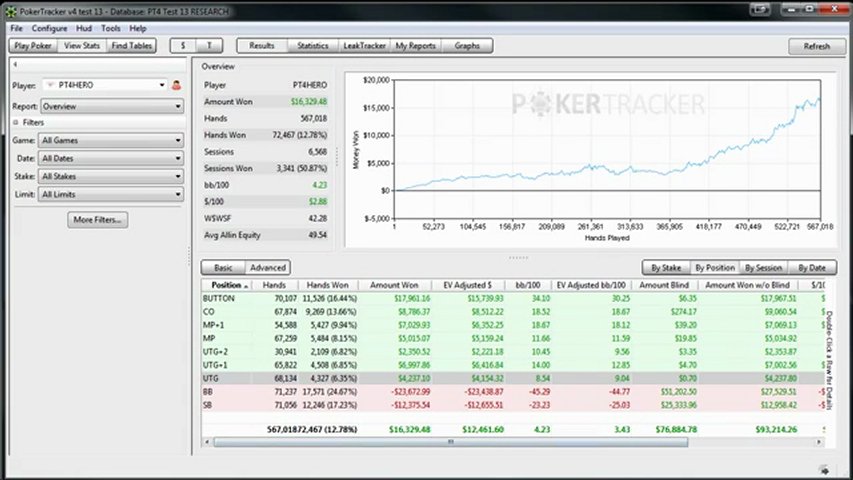Open the Date All Dates dropdown
Screen dimensions: 853x480
110,158
